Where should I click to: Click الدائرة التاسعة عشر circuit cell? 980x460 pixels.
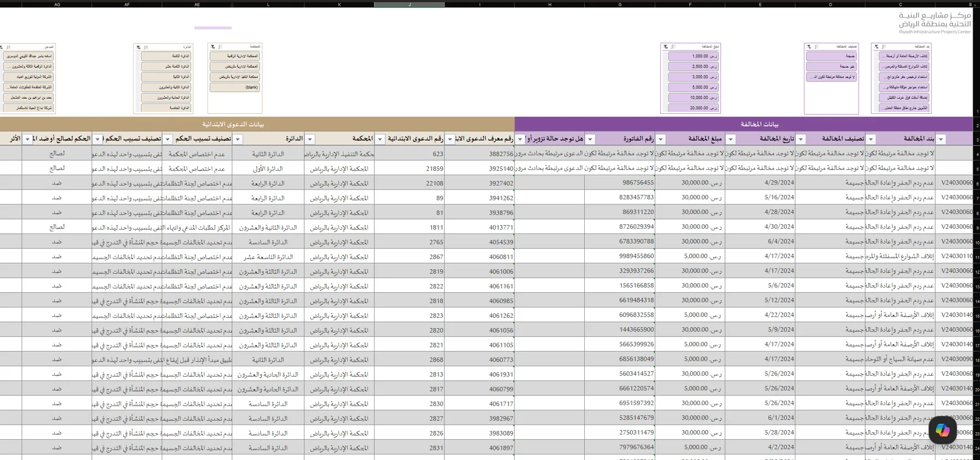(x=268, y=257)
